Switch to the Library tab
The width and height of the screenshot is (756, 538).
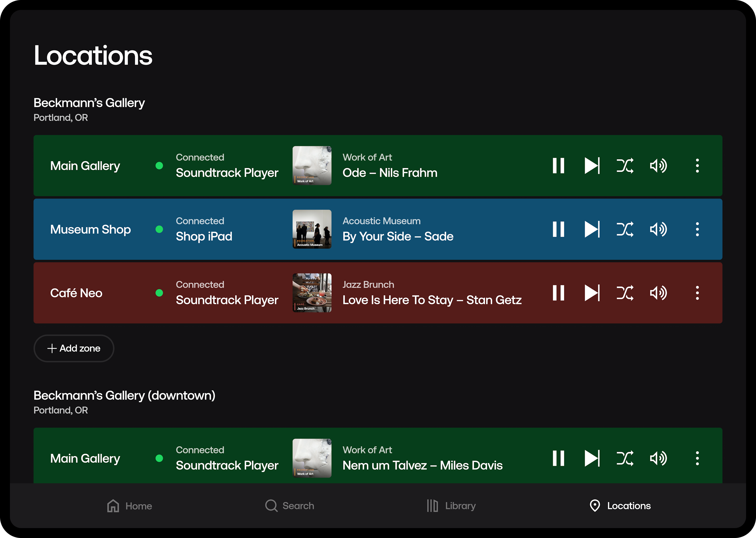coord(451,506)
